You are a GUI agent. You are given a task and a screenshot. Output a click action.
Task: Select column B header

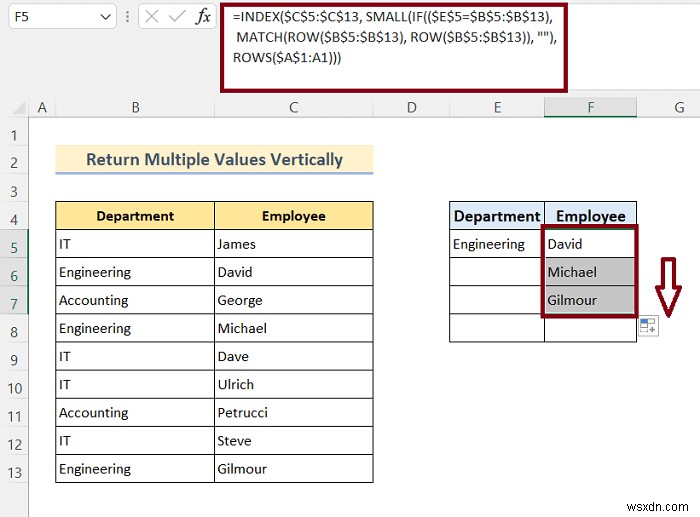pyautogui.click(x=135, y=108)
